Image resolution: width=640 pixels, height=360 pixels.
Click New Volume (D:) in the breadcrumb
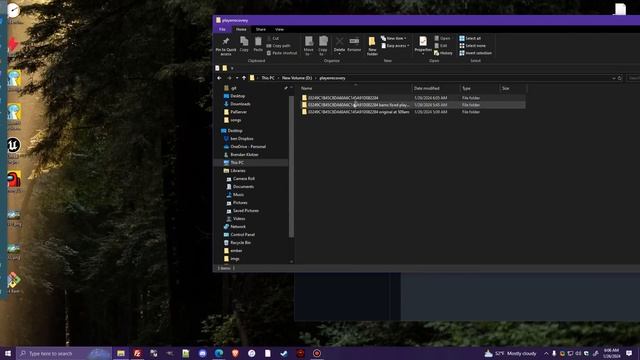[297, 78]
